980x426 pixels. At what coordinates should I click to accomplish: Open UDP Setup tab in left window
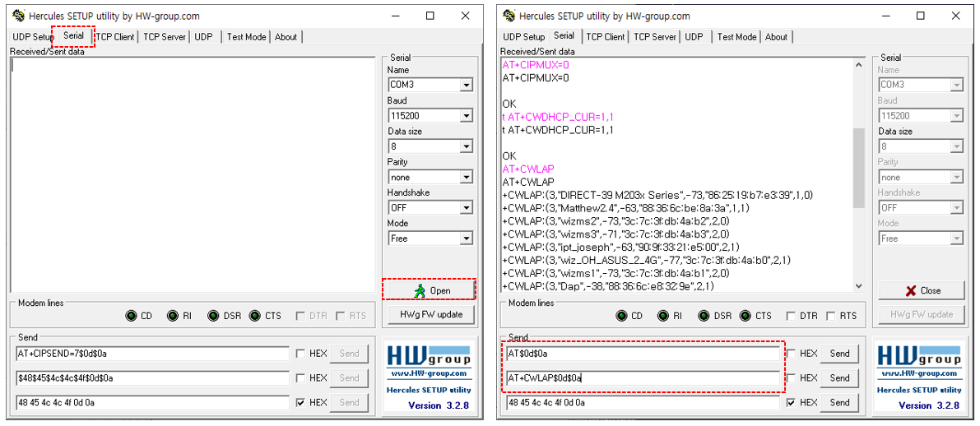click(x=34, y=37)
